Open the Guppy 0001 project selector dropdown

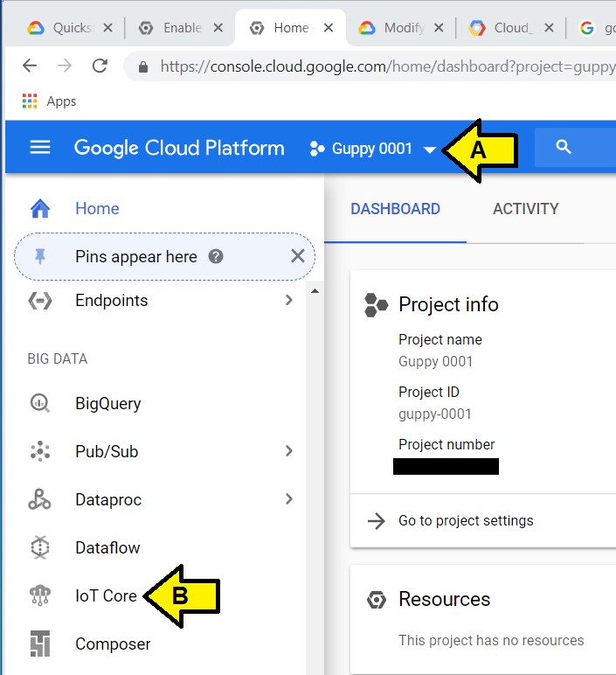(x=373, y=149)
